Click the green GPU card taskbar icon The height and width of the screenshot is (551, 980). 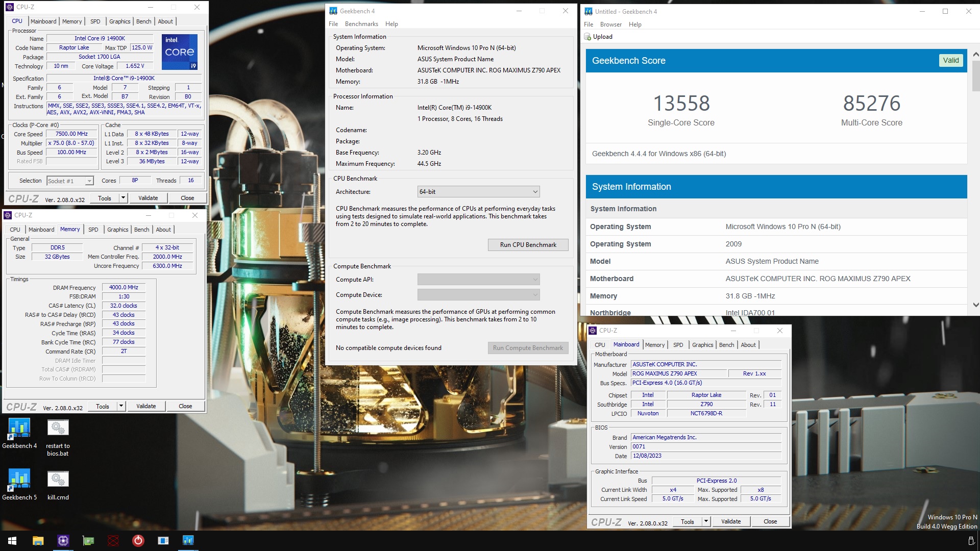tap(88, 540)
